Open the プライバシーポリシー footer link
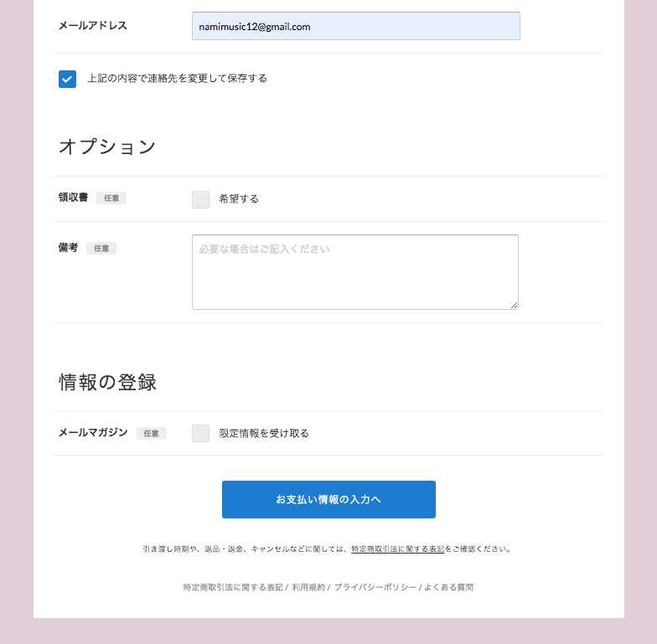The height and width of the screenshot is (644, 657). tap(375, 588)
